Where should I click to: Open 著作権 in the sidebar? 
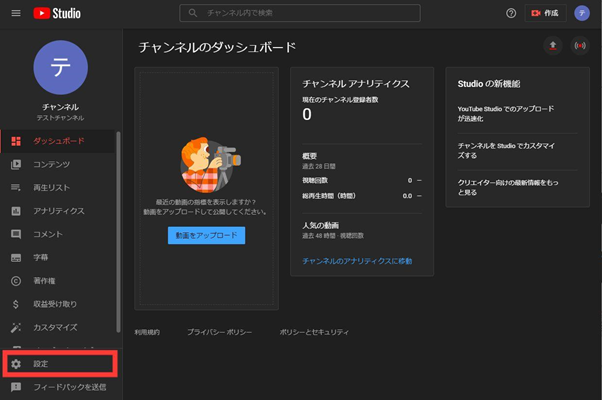click(58, 281)
